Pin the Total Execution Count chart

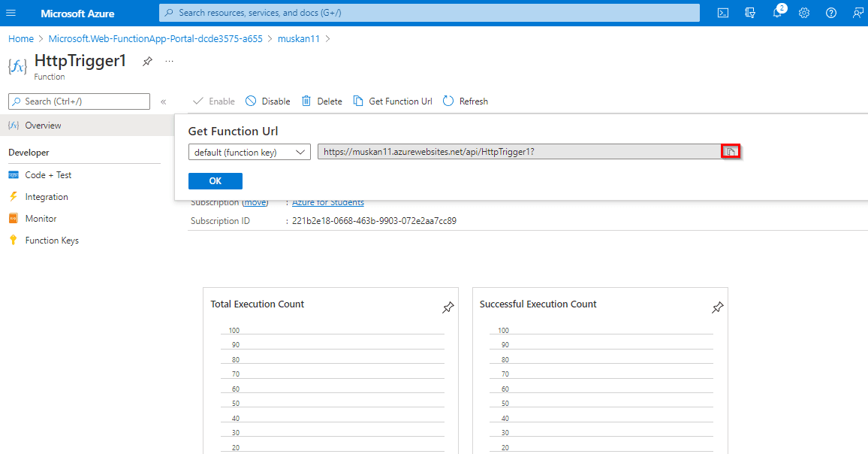pos(448,307)
